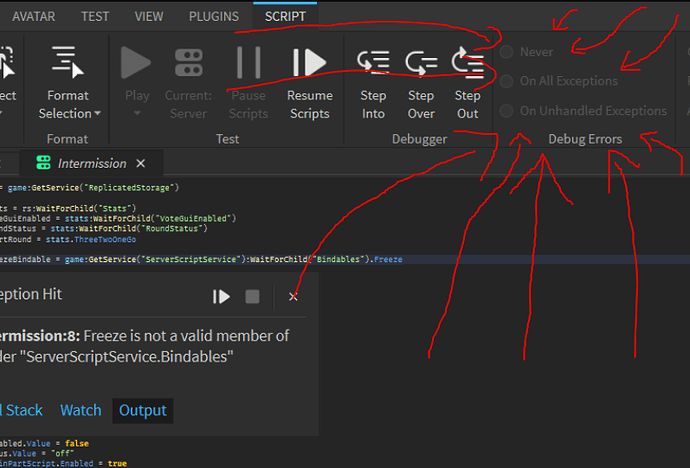Click the Debugger group label
This screenshot has width=690, height=468.
[419, 139]
